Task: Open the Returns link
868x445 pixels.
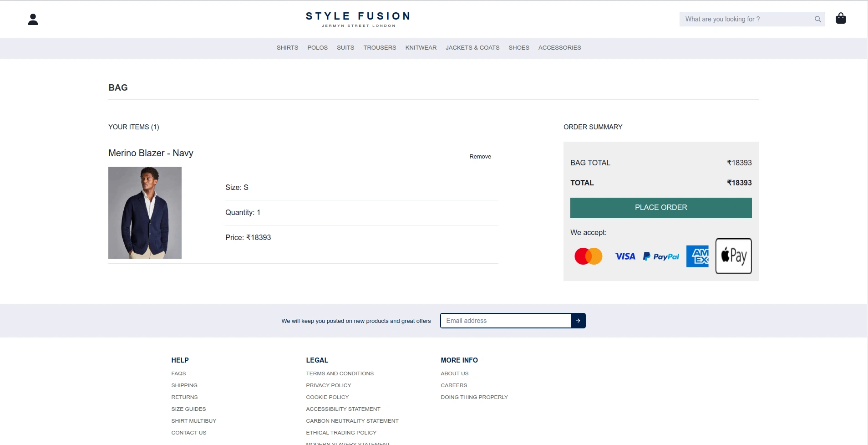Action: pyautogui.click(x=184, y=397)
